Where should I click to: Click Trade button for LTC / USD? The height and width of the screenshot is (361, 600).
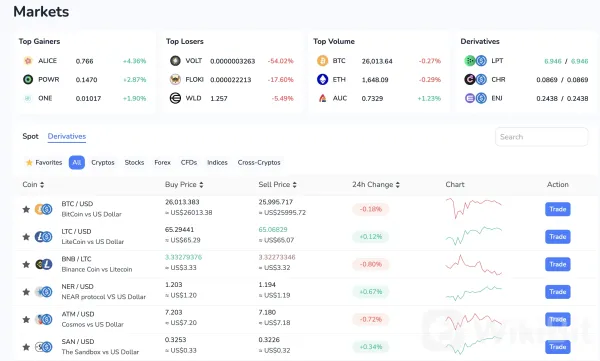coord(558,237)
